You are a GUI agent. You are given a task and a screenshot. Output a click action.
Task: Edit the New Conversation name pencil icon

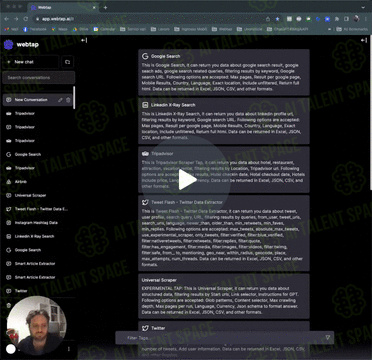click(60, 100)
